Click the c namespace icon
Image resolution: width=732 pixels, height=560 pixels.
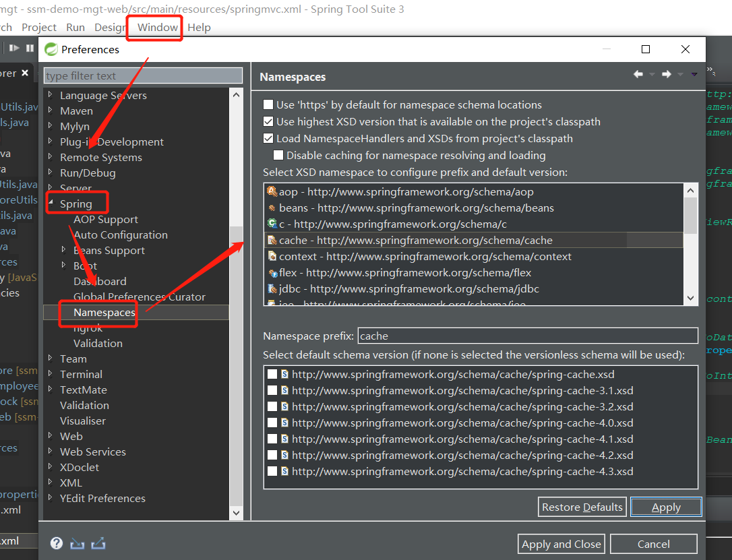click(x=272, y=224)
